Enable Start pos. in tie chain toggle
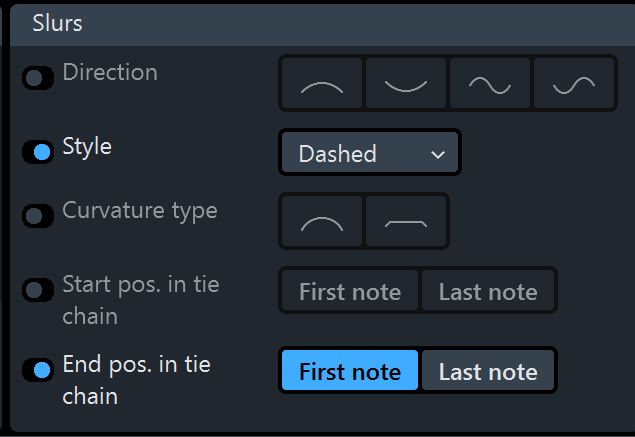The width and height of the screenshot is (635, 437). coord(38,290)
